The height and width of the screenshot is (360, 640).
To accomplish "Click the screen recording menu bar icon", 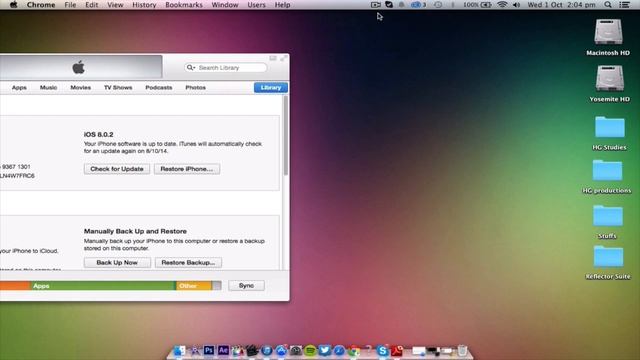I will pos(376,5).
